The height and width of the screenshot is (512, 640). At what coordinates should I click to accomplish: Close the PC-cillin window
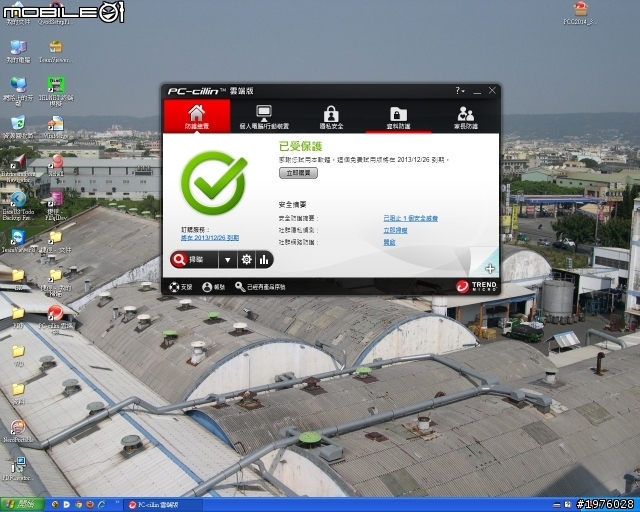coord(492,91)
